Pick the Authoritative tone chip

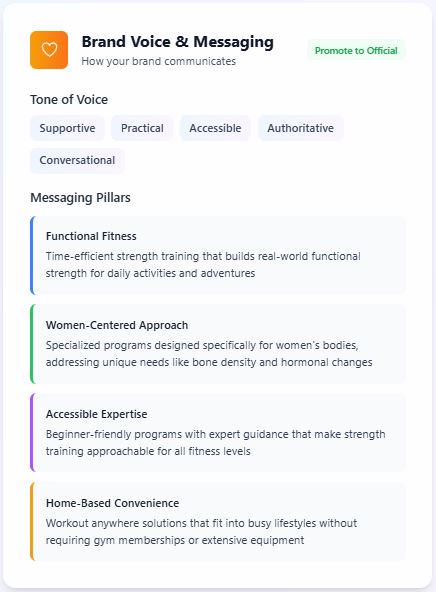(300, 128)
